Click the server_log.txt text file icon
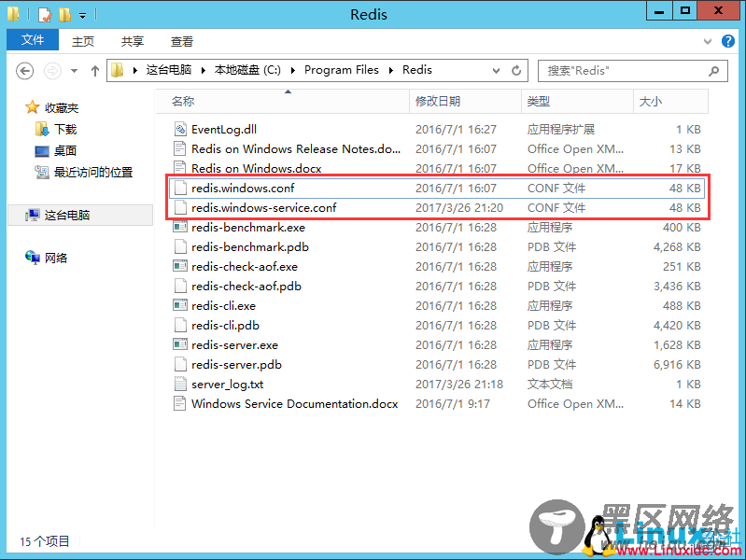This screenshot has width=746, height=560. (x=180, y=384)
